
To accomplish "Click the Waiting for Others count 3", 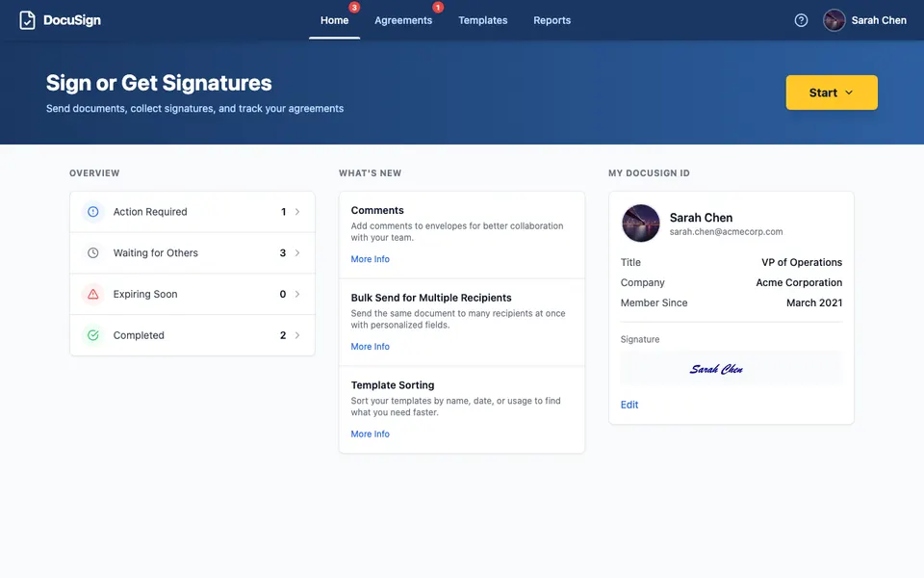I will click(283, 253).
